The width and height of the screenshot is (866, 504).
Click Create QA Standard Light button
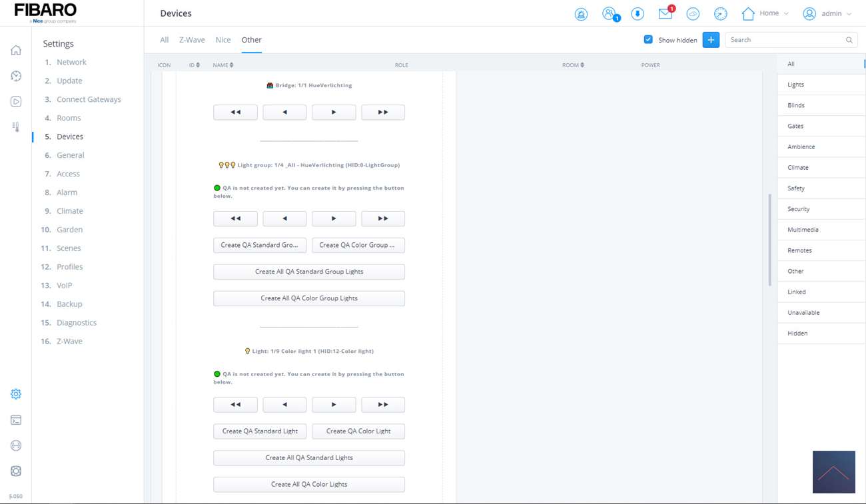click(260, 431)
